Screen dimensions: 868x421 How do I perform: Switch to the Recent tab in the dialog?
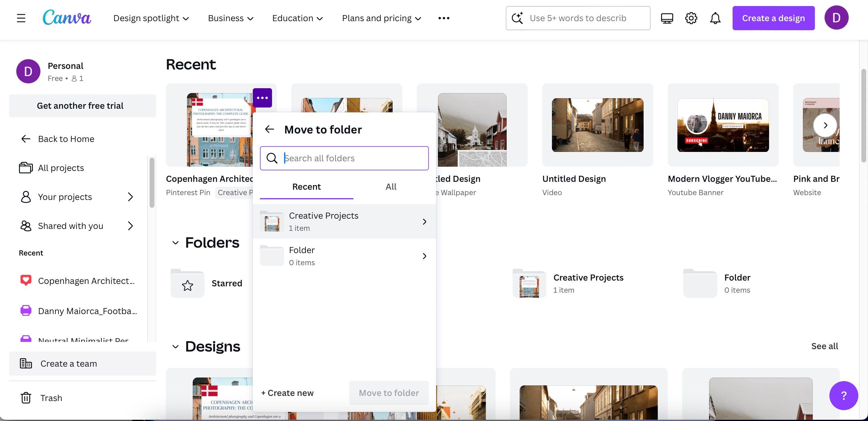coord(306,187)
